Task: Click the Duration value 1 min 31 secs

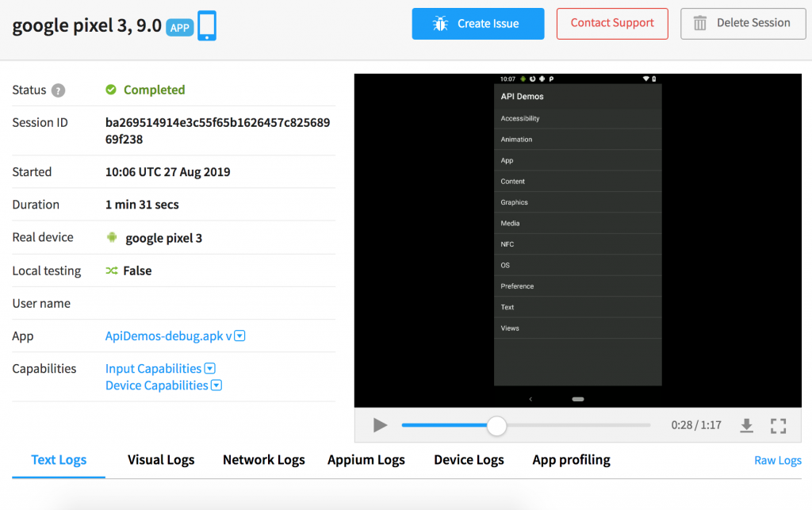Action: (x=142, y=205)
